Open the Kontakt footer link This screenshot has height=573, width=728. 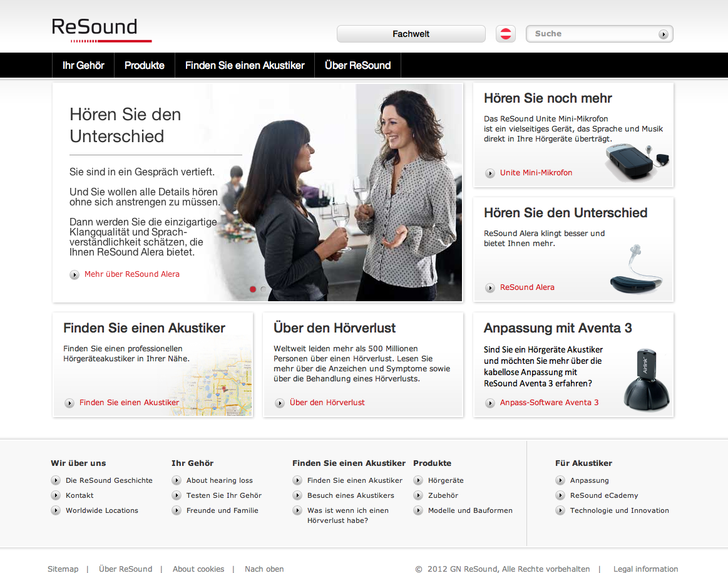pyautogui.click(x=79, y=495)
